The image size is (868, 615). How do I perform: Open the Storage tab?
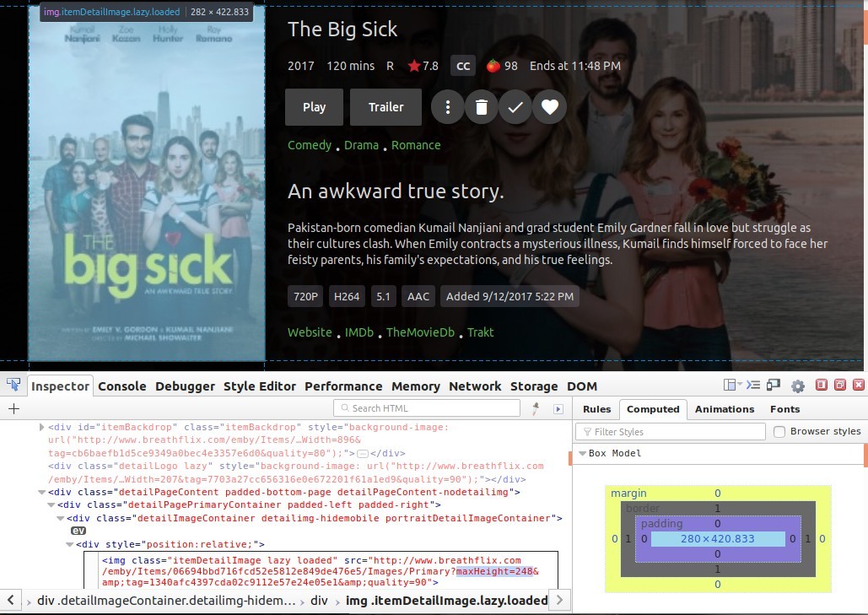(534, 386)
